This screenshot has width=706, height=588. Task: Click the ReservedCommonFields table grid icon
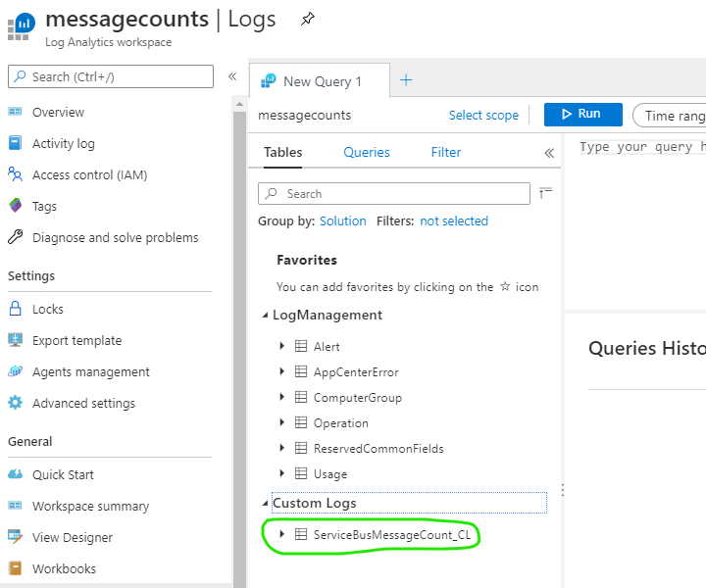301,448
